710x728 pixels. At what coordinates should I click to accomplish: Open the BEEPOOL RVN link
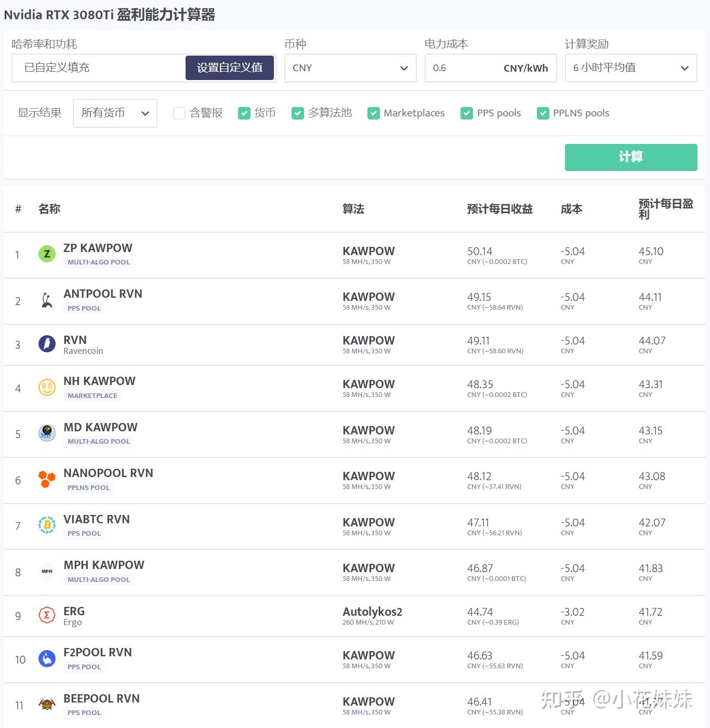(101, 698)
